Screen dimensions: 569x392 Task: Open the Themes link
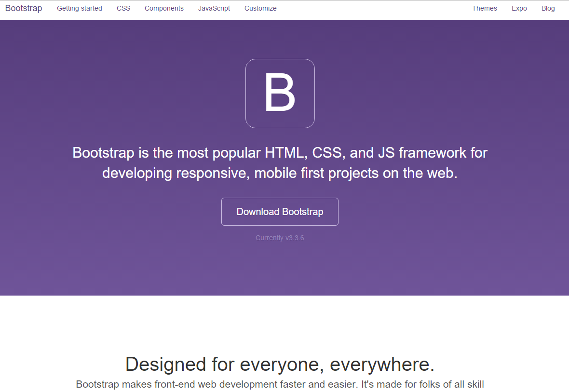(485, 8)
